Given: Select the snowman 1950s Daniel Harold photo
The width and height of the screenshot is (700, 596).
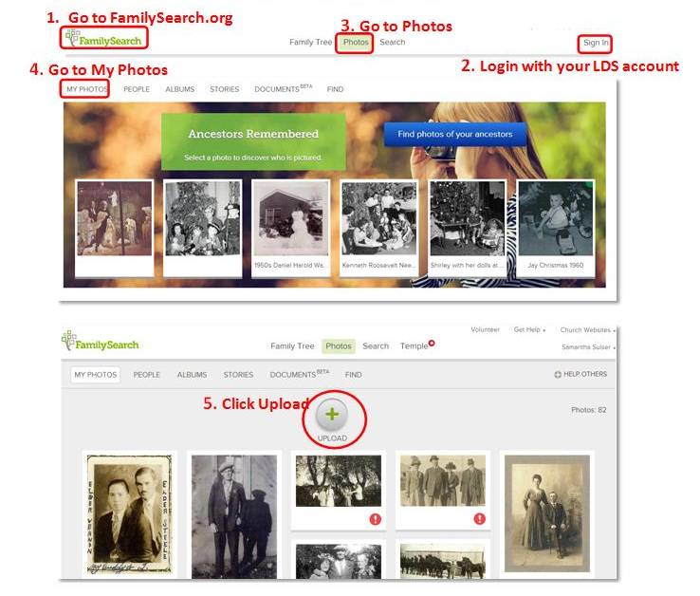Looking at the screenshot, I should click(290, 228).
